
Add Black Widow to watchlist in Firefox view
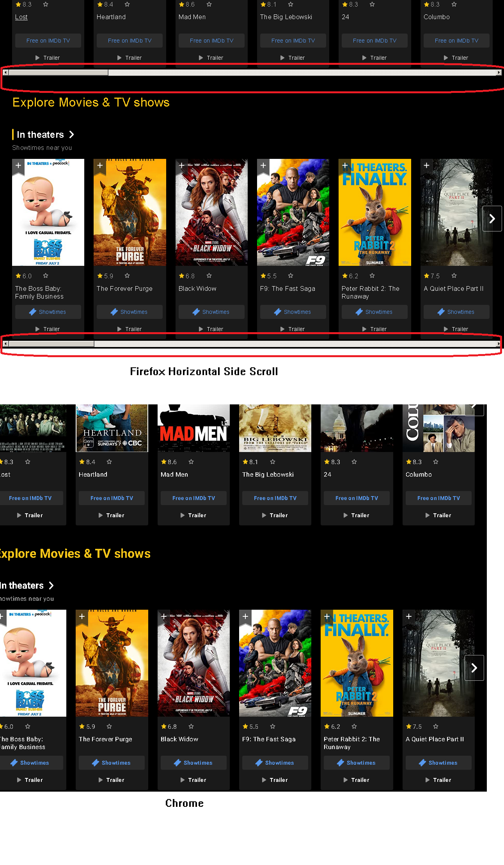click(x=182, y=166)
